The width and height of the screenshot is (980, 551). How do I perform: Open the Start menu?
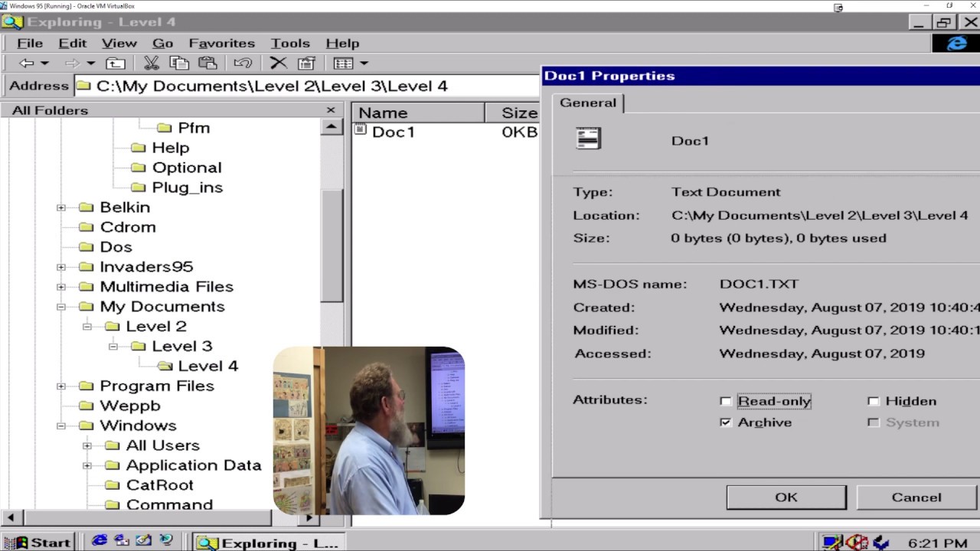click(x=38, y=542)
